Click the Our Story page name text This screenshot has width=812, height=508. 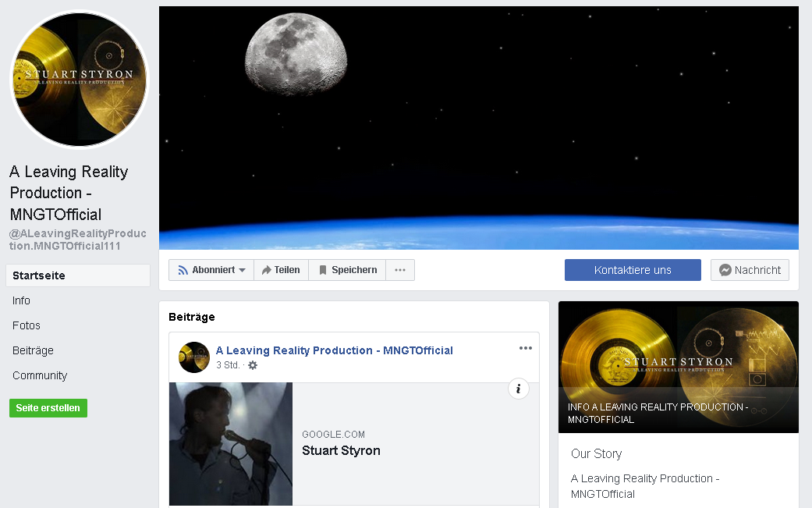click(645, 486)
